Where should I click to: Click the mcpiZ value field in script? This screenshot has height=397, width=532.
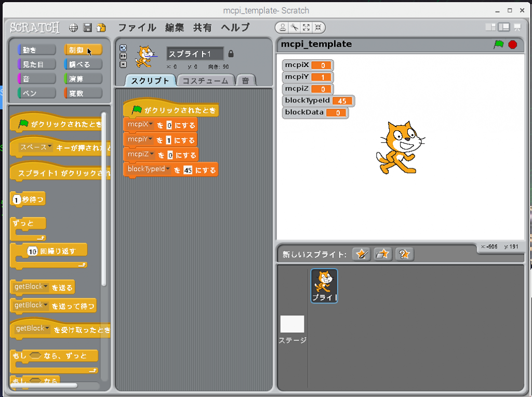pyautogui.click(x=170, y=155)
